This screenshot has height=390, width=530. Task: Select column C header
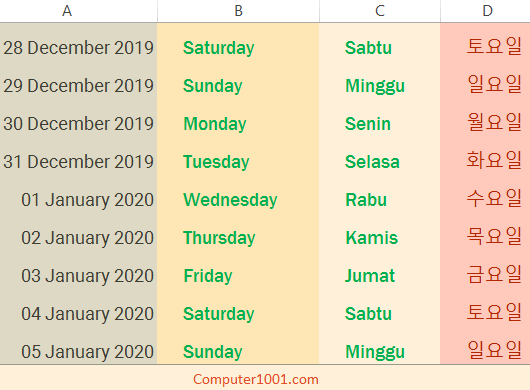(380, 11)
